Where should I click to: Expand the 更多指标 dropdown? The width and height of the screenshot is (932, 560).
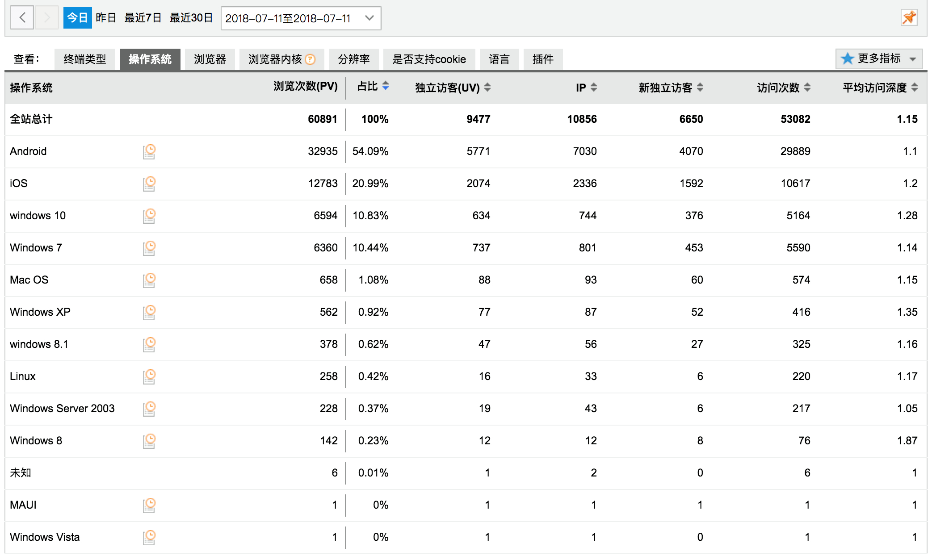click(x=878, y=59)
